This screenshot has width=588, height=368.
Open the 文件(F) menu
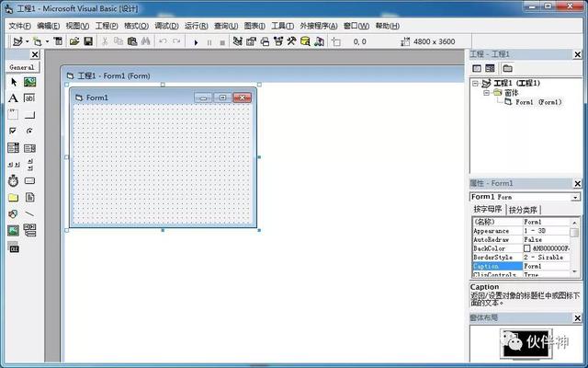(19, 26)
